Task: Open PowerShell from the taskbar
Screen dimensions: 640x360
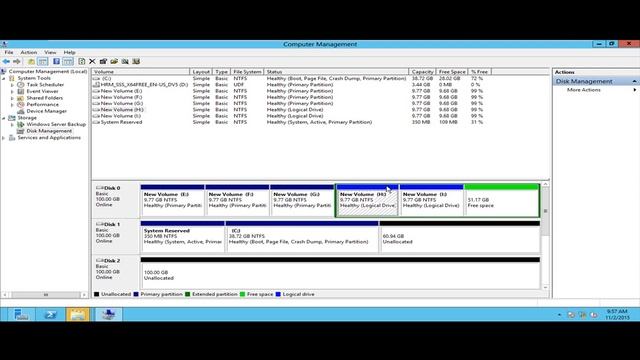Action: click(51, 314)
